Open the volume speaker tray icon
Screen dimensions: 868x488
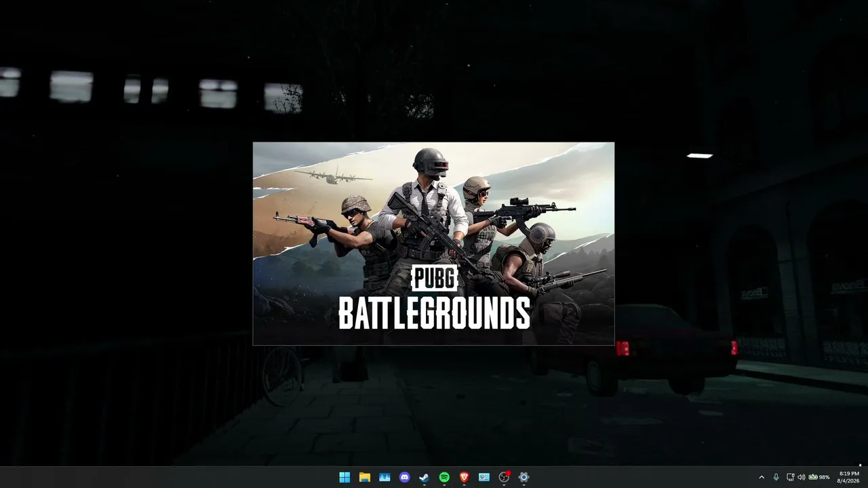(801, 477)
